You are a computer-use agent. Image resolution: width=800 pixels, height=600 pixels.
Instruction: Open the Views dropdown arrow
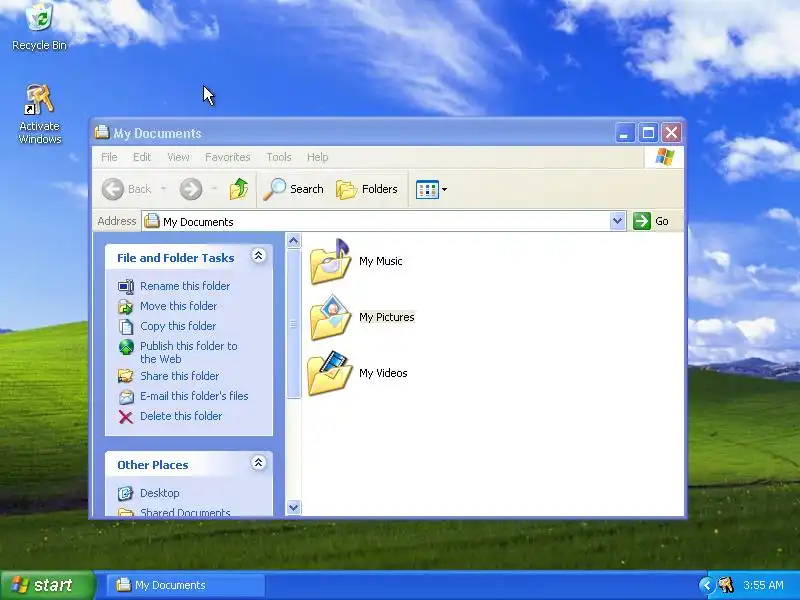coord(444,189)
